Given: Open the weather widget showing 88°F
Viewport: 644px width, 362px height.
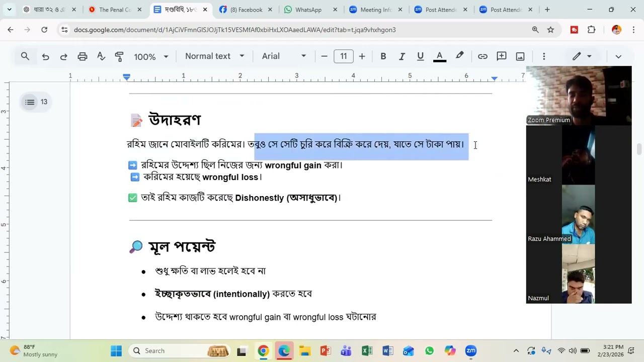Looking at the screenshot, I should point(34,351).
